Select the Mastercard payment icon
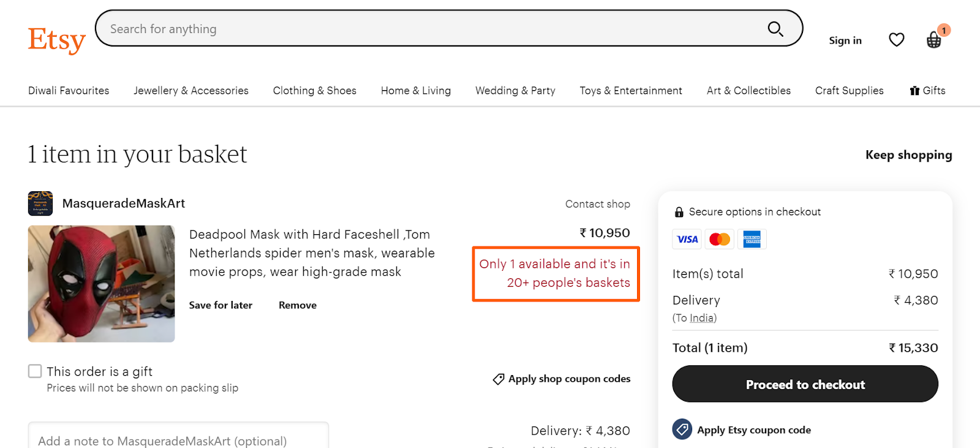 [x=719, y=239]
